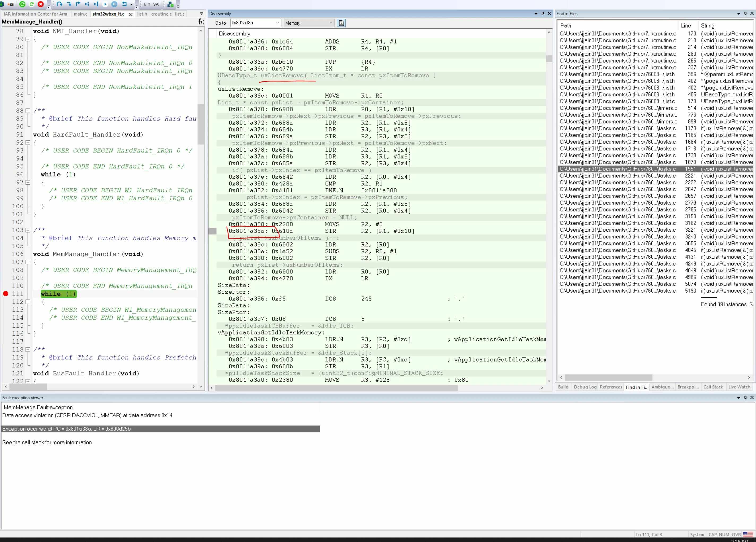Click the Step Out debug icon
The height and width of the screenshot is (542, 756).
coord(78,4)
